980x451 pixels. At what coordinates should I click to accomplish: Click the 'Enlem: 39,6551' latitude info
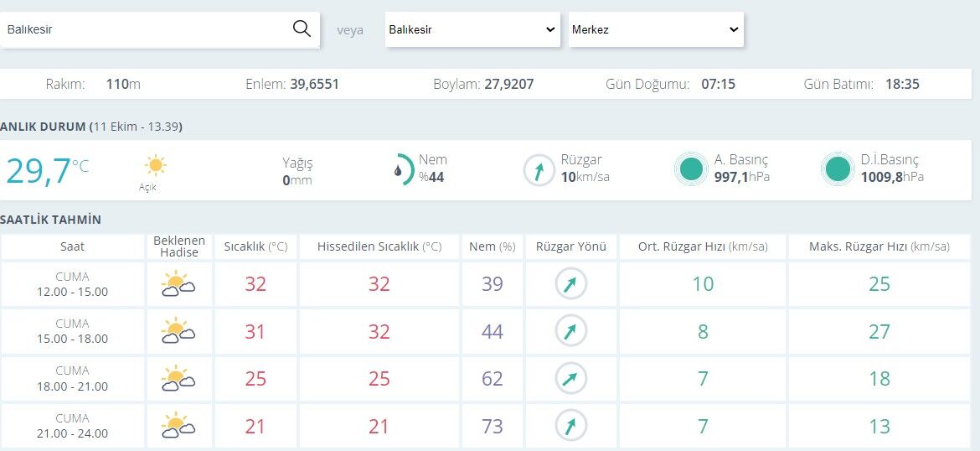click(x=291, y=84)
